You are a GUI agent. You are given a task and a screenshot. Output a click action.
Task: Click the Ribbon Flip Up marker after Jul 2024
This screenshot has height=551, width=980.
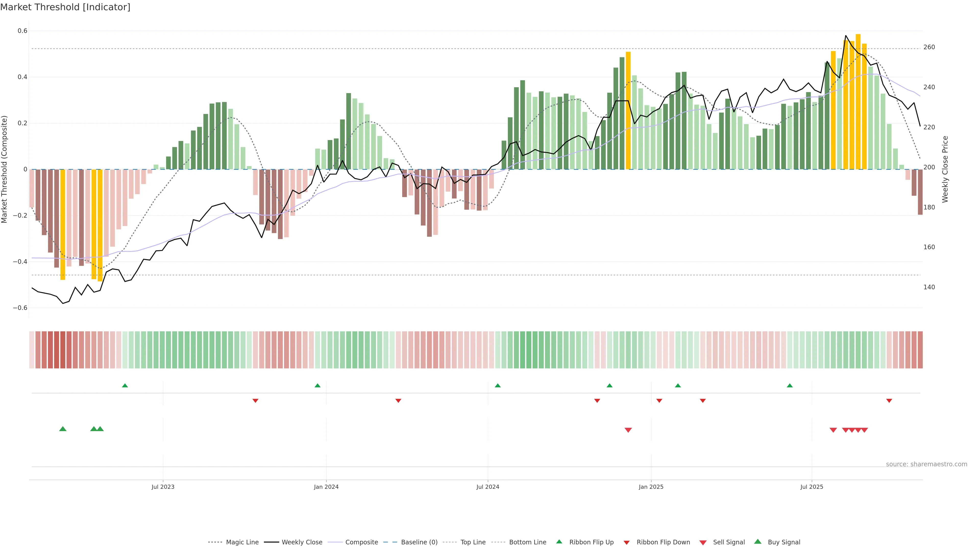[x=498, y=386]
